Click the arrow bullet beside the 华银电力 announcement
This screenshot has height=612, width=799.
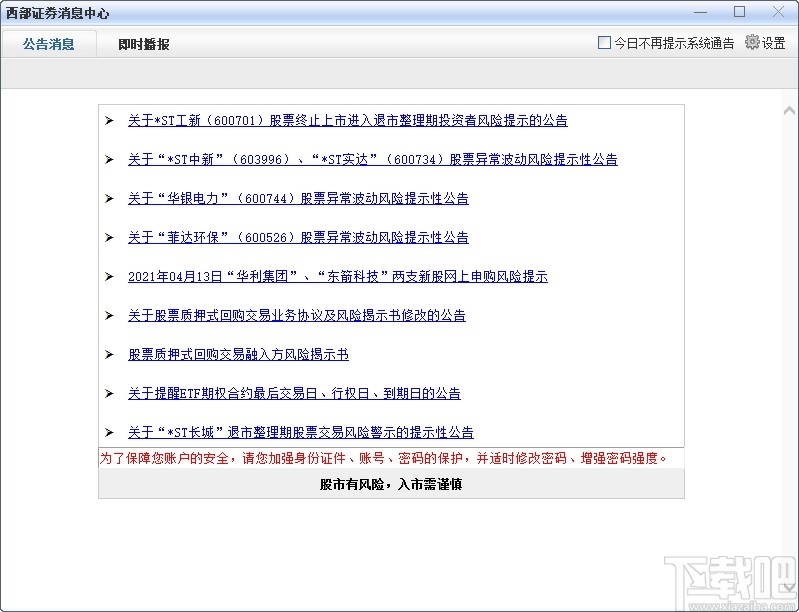[109, 199]
